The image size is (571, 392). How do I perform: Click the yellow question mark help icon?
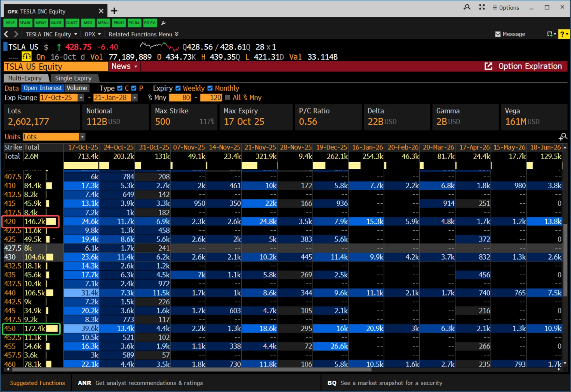tap(563, 34)
